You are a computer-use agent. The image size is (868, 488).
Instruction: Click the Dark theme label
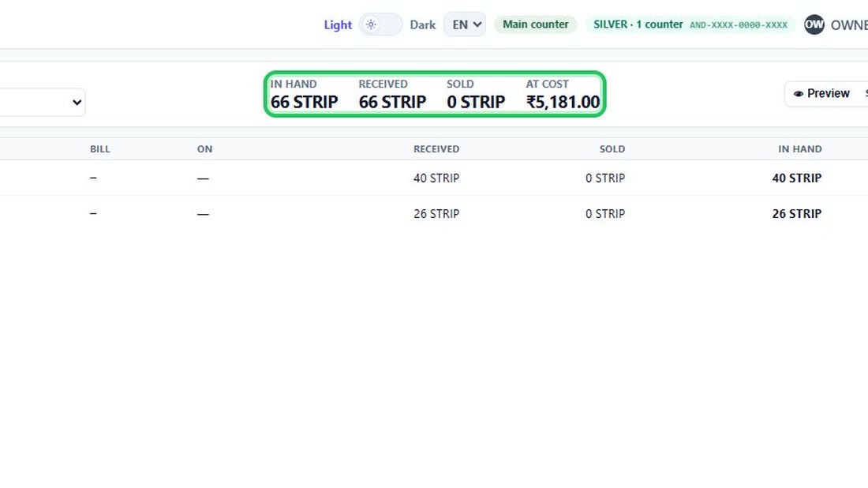(422, 25)
